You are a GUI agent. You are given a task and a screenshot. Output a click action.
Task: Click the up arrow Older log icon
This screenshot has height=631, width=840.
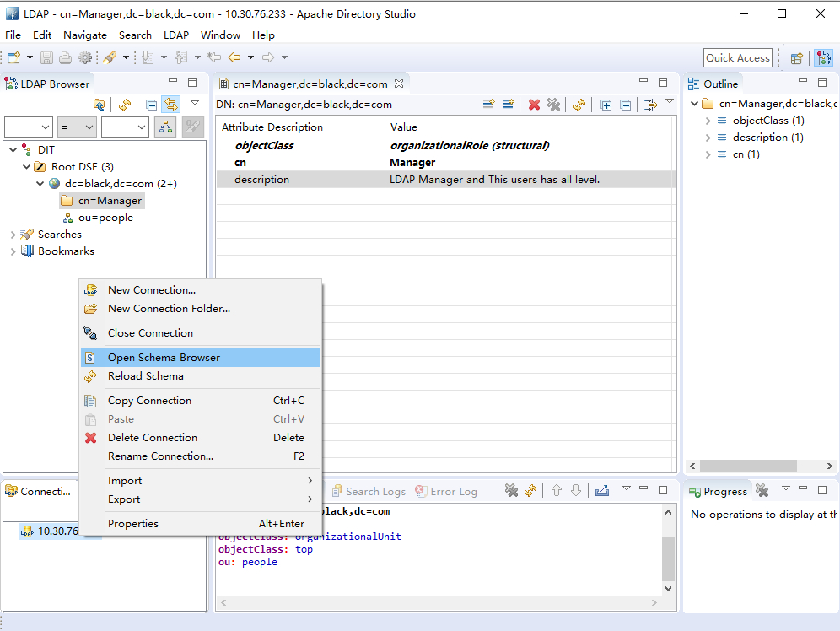pyautogui.click(x=557, y=490)
